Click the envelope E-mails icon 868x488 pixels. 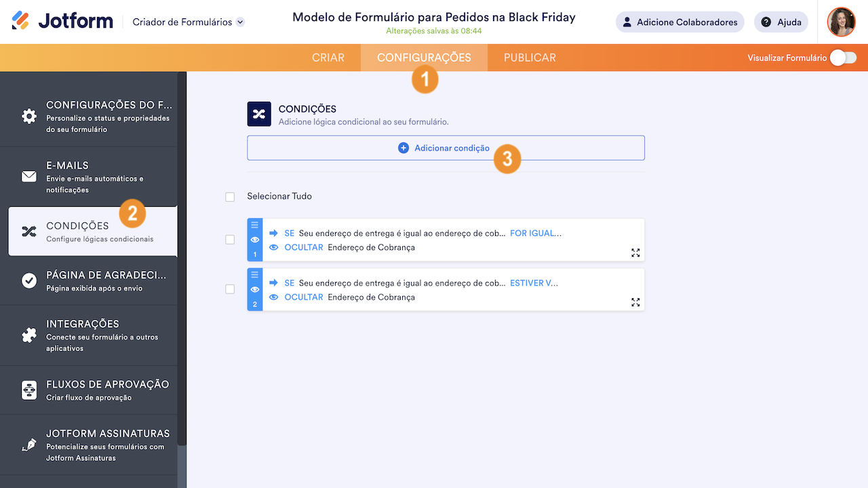point(29,176)
